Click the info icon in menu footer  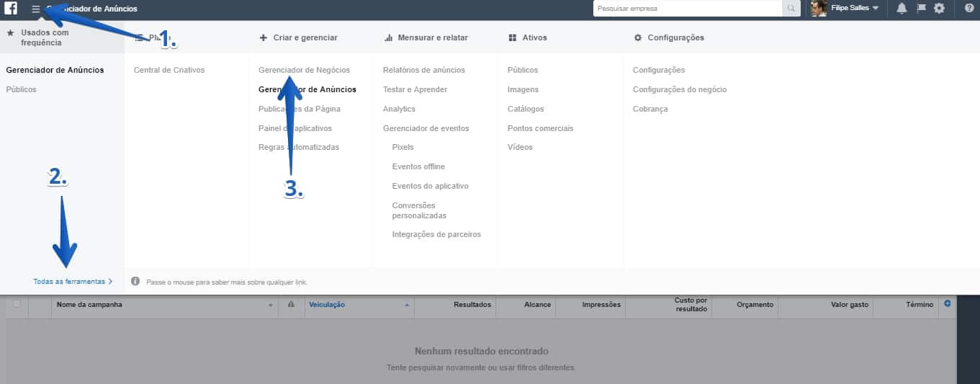point(135,282)
